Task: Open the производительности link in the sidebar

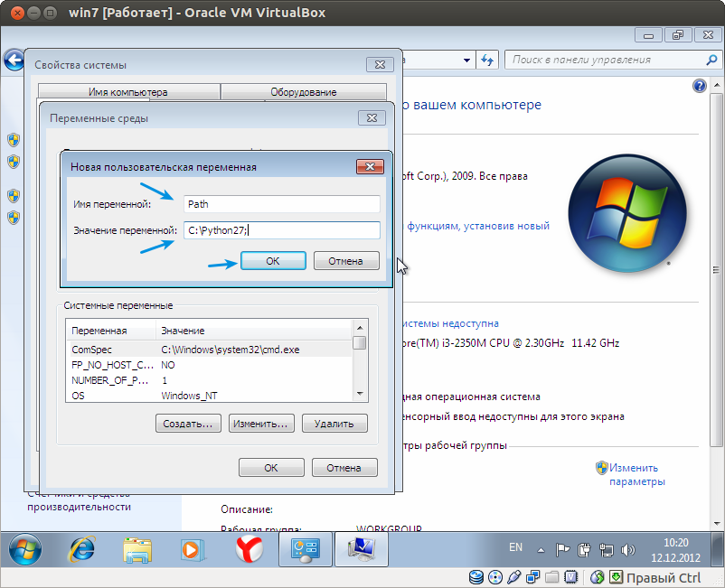Action: [x=79, y=507]
